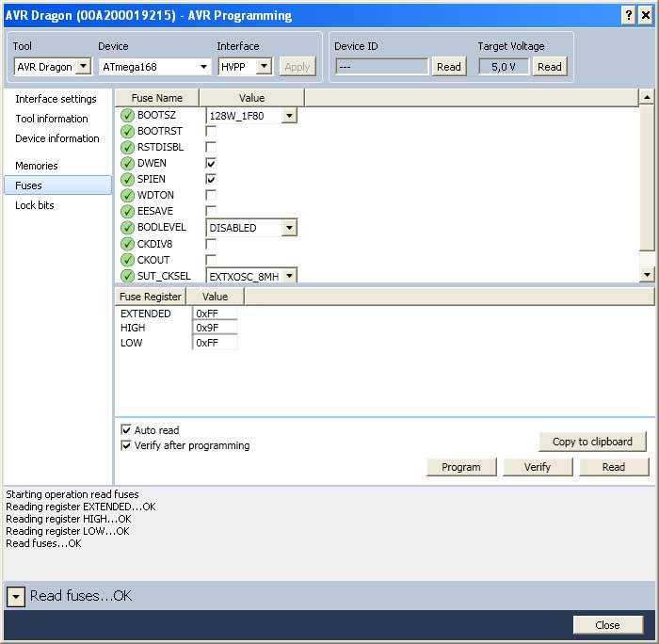This screenshot has width=659, height=644.
Task: Click the green check icon beside BODLEVEL
Action: (127, 228)
